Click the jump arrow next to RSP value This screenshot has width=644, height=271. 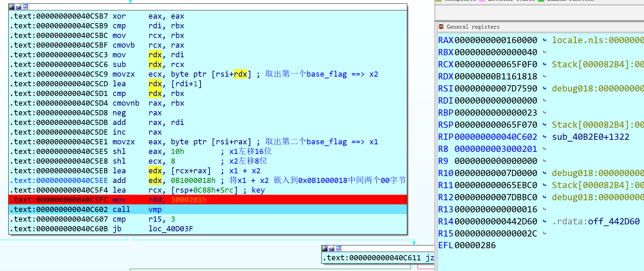coord(545,125)
